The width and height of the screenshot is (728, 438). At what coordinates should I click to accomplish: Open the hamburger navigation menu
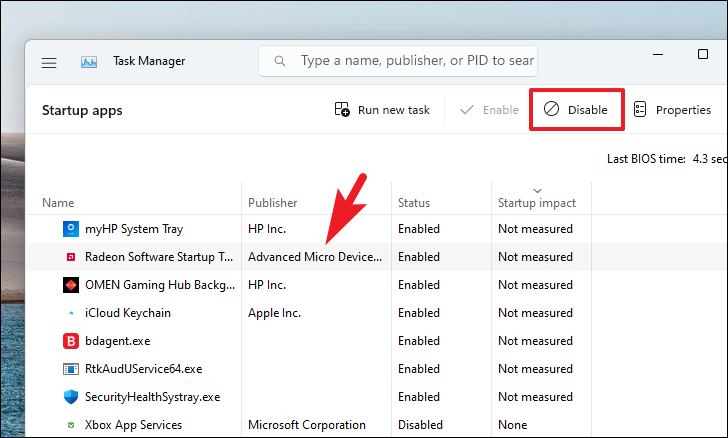click(49, 62)
